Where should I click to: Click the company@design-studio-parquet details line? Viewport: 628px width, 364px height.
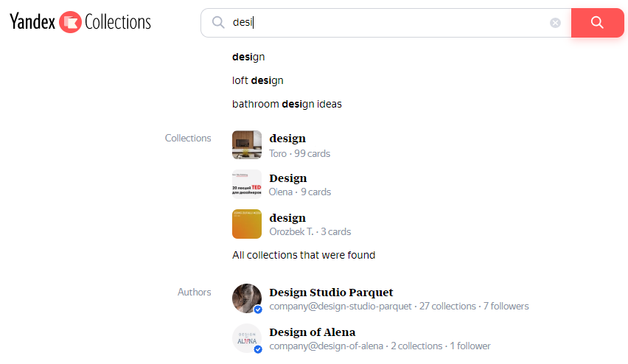(x=399, y=307)
